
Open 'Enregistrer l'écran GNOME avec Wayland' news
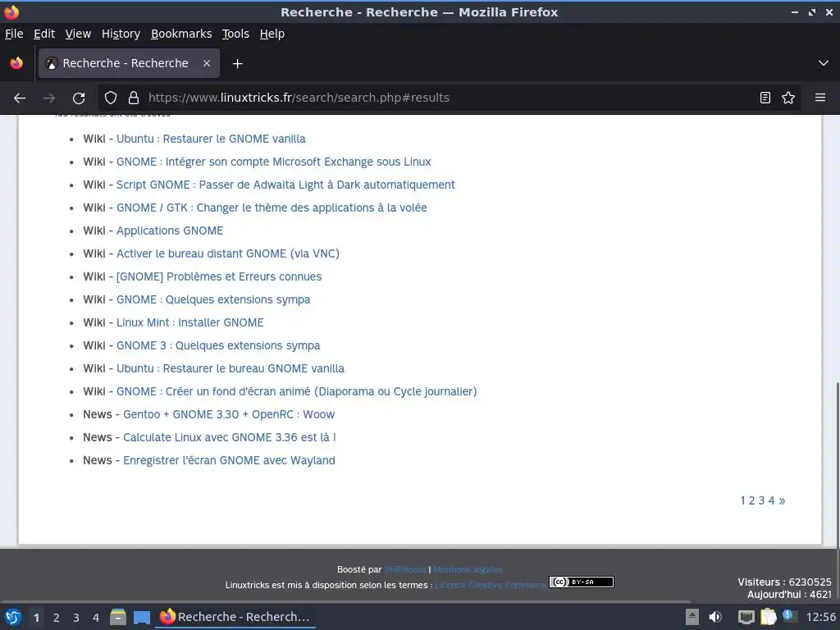(230, 461)
